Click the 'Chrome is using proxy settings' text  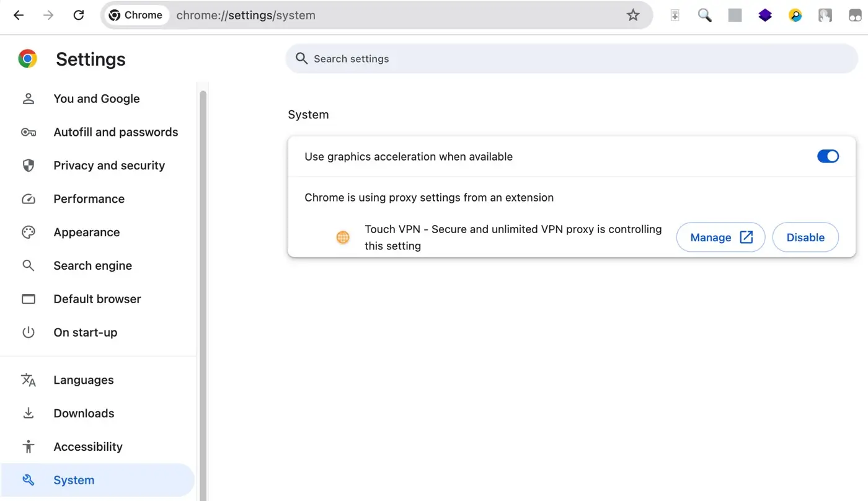[429, 198]
